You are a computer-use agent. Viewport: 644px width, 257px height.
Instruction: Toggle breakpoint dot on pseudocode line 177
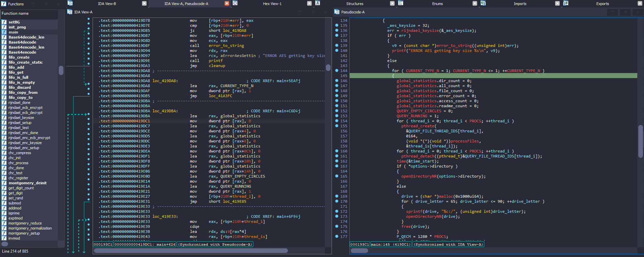pyautogui.click(x=337, y=237)
